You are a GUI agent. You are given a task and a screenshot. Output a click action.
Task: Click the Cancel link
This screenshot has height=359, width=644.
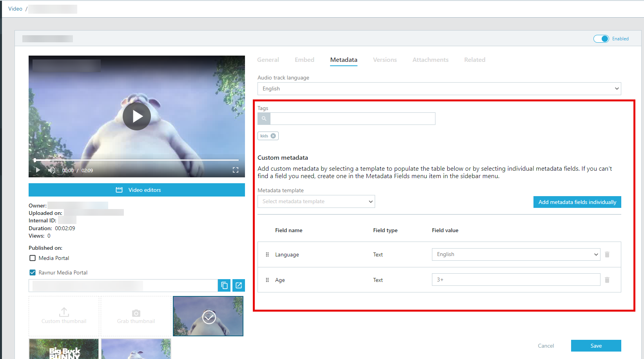546,346
